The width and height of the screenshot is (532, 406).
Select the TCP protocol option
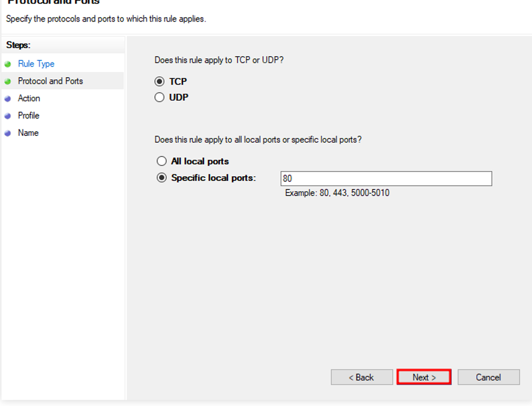click(160, 81)
